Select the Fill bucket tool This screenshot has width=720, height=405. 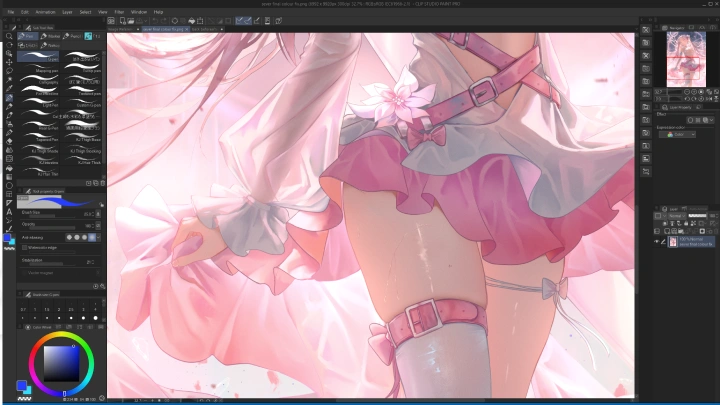9,168
